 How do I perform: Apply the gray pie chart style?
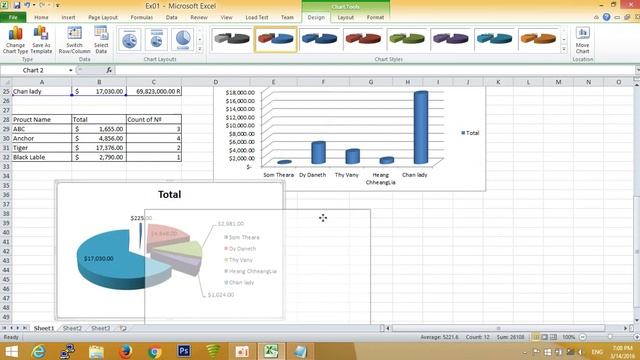(232, 39)
